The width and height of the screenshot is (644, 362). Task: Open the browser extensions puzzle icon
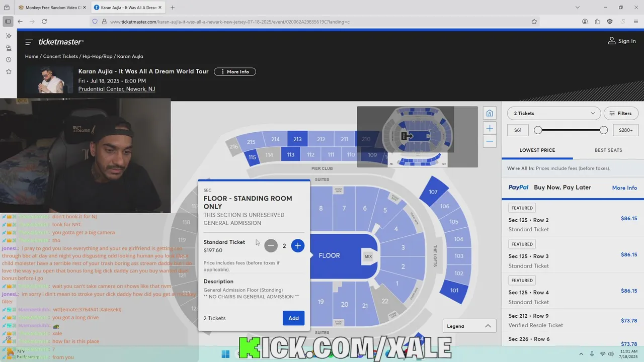click(x=597, y=22)
